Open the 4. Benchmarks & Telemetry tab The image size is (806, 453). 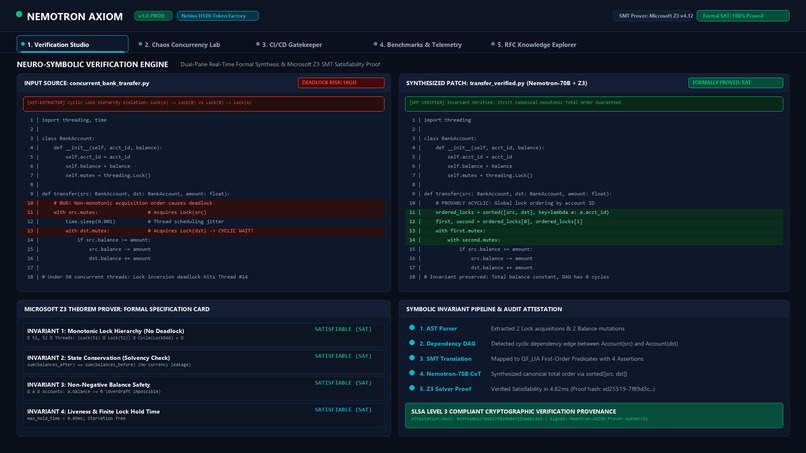coord(417,45)
